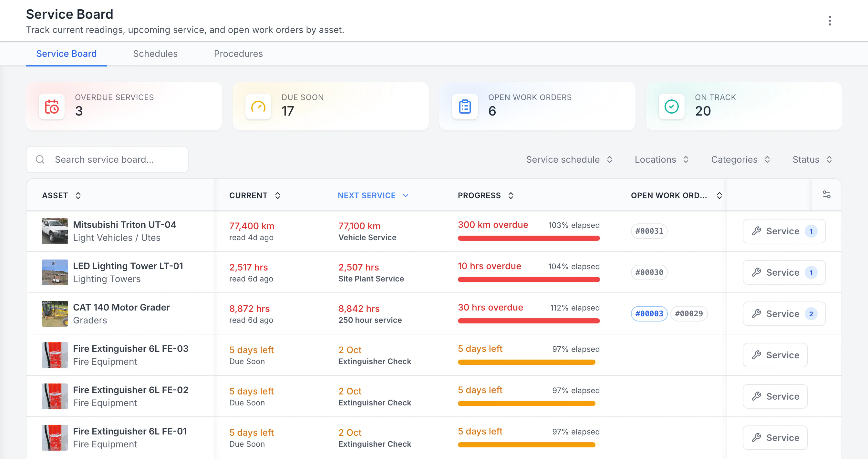The height and width of the screenshot is (459, 868).
Task: Click Service button for Fire Extinguisher FE-01
Action: 775,437
